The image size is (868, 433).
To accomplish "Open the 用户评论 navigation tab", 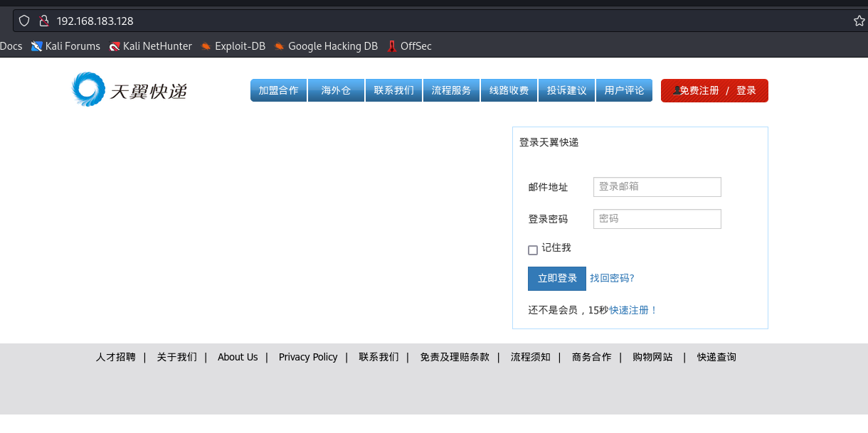I will tap(624, 90).
